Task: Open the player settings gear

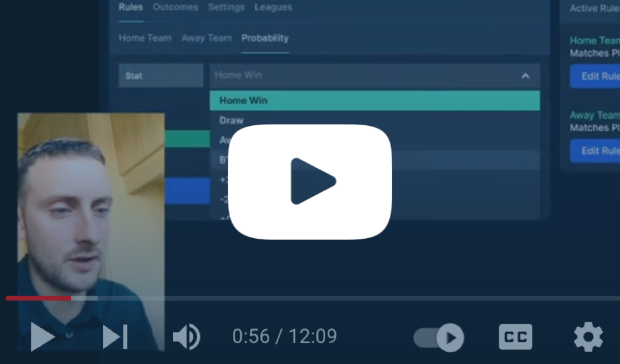Action: pyautogui.click(x=588, y=337)
